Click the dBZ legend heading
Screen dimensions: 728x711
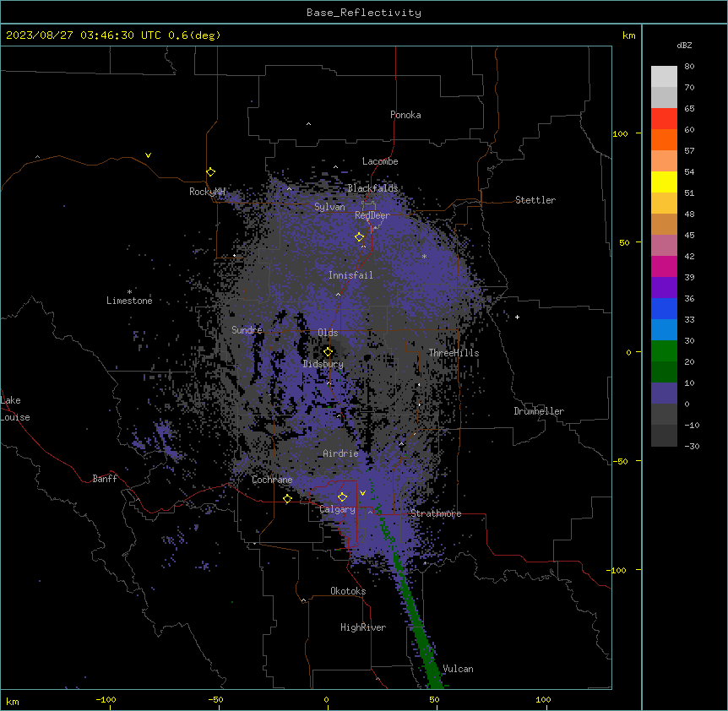pyautogui.click(x=684, y=45)
